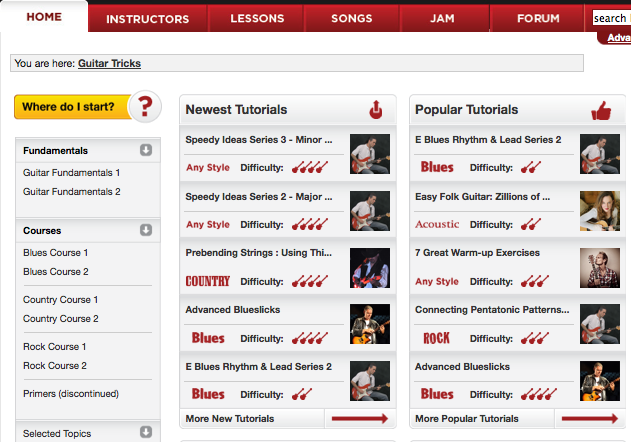Select Guitar Fundamentals 2 in sidebar
631x442 pixels.
pyautogui.click(x=72, y=192)
